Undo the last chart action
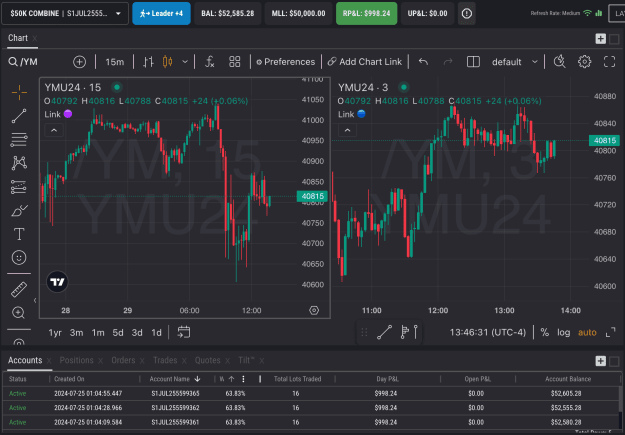 [x=423, y=62]
